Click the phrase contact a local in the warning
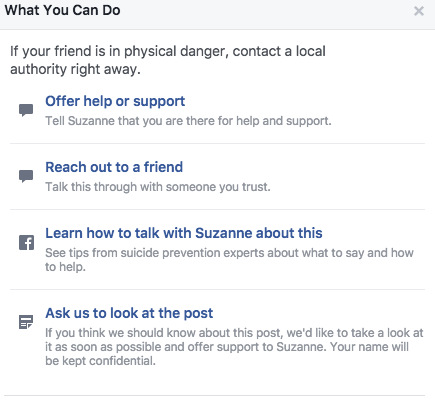The image size is (435, 406). [x=279, y=51]
